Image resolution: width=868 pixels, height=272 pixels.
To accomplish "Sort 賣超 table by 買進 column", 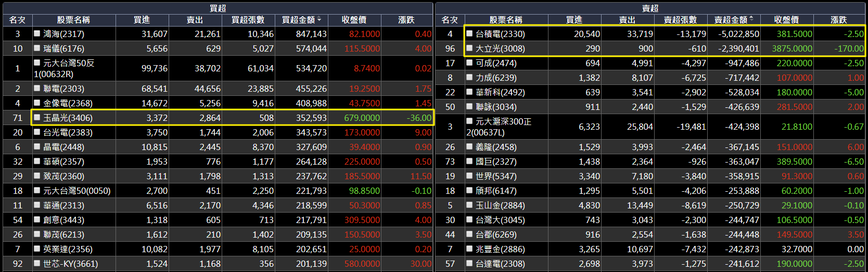I will [575, 20].
